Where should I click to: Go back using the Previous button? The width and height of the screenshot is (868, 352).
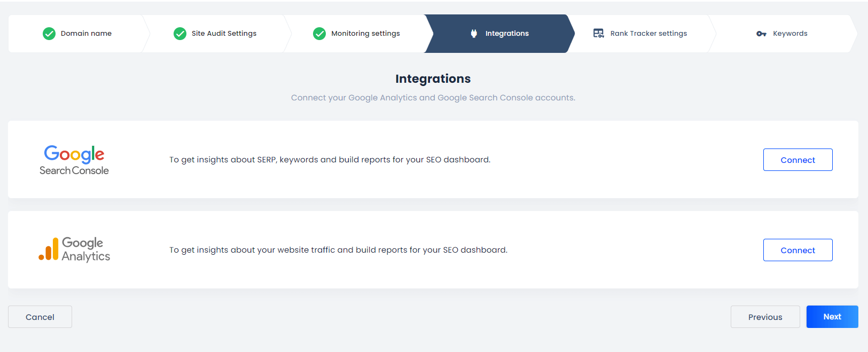765,317
